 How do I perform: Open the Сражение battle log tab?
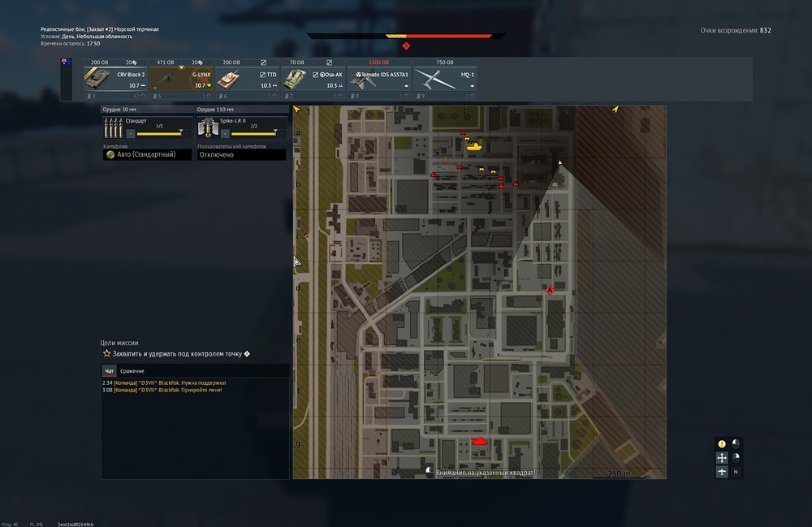pyautogui.click(x=132, y=371)
